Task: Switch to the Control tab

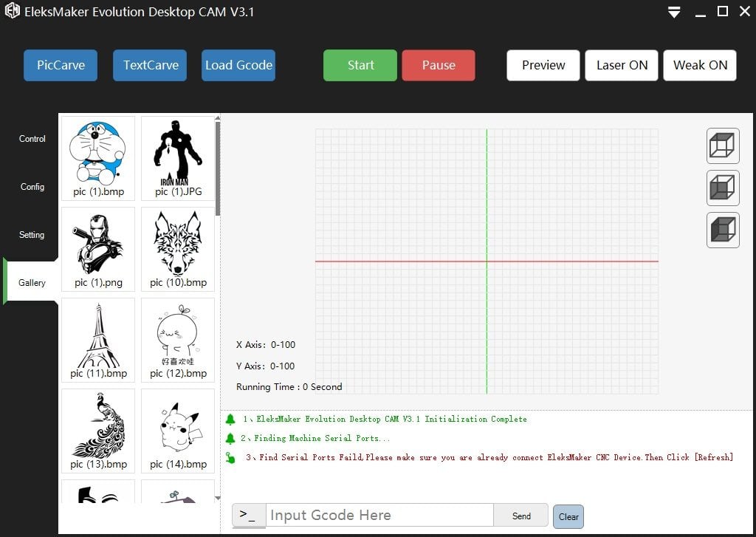Action: 32,138
